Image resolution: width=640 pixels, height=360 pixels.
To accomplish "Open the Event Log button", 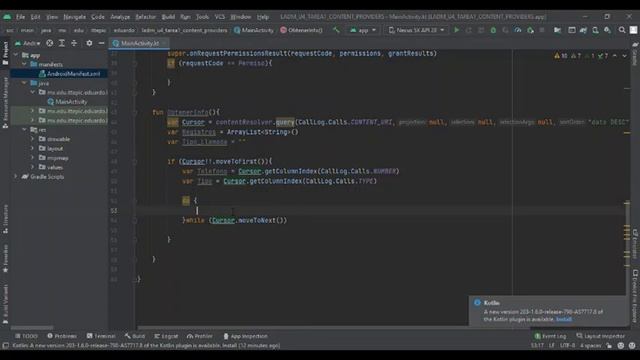I will pos(550,336).
